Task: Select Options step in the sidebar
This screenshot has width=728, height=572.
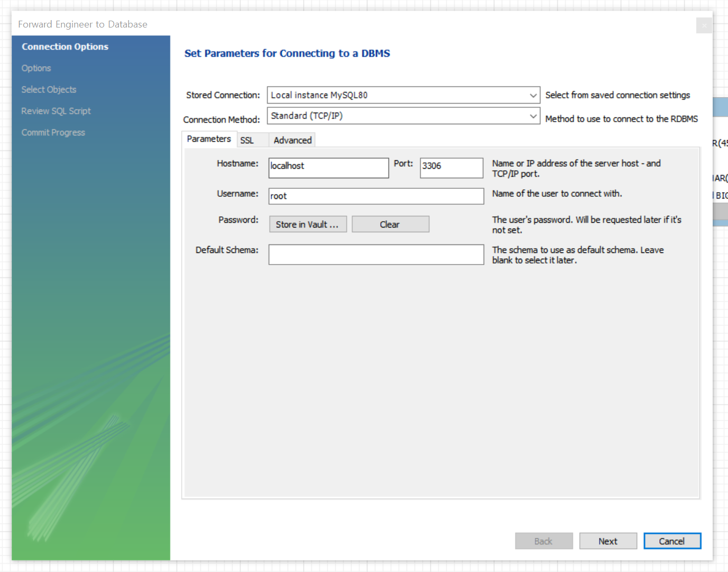Action: pos(36,68)
